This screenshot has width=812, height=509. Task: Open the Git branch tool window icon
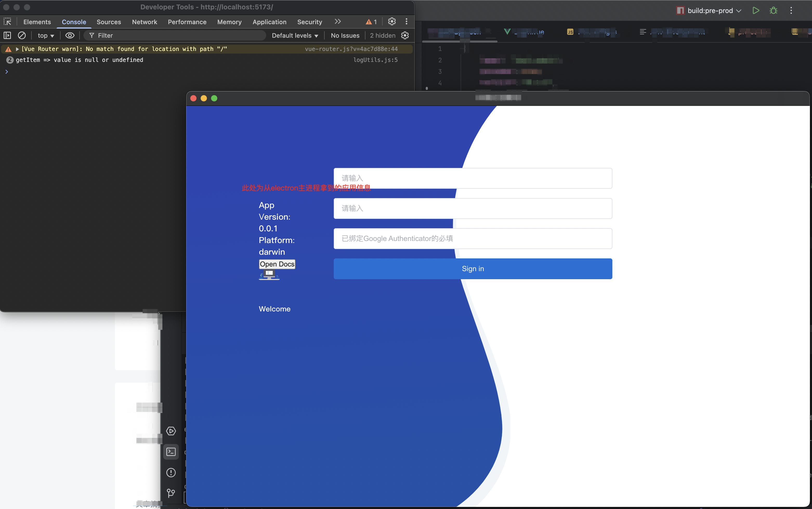pos(171,493)
